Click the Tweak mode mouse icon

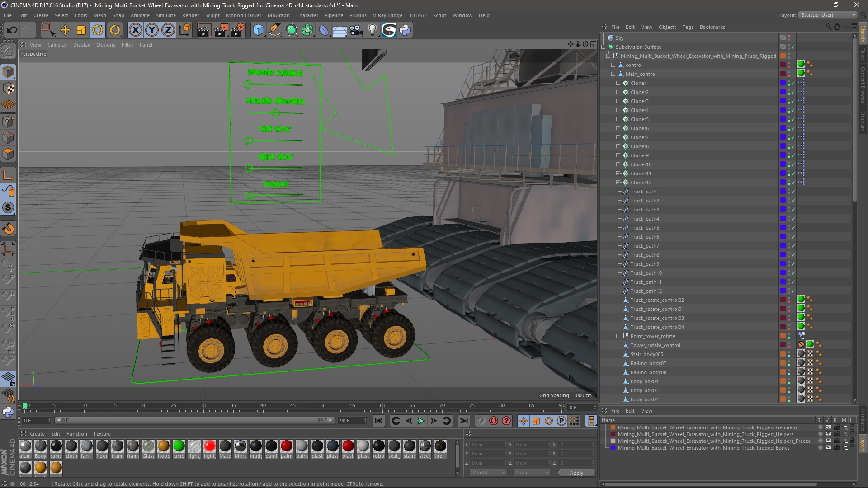pyautogui.click(x=8, y=191)
